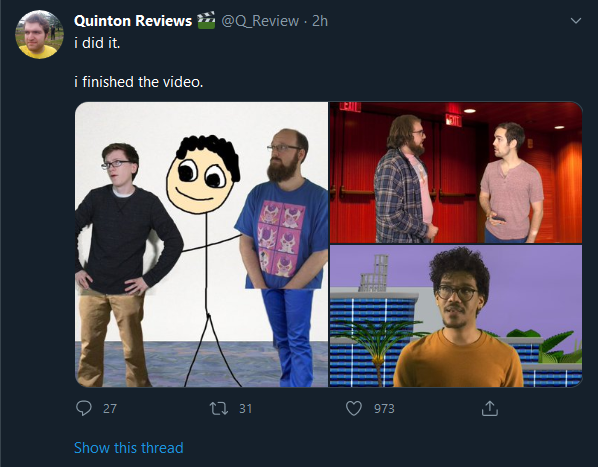The width and height of the screenshot is (598, 467).
Task: Visit the @Q_Review handle link
Action: (260, 21)
